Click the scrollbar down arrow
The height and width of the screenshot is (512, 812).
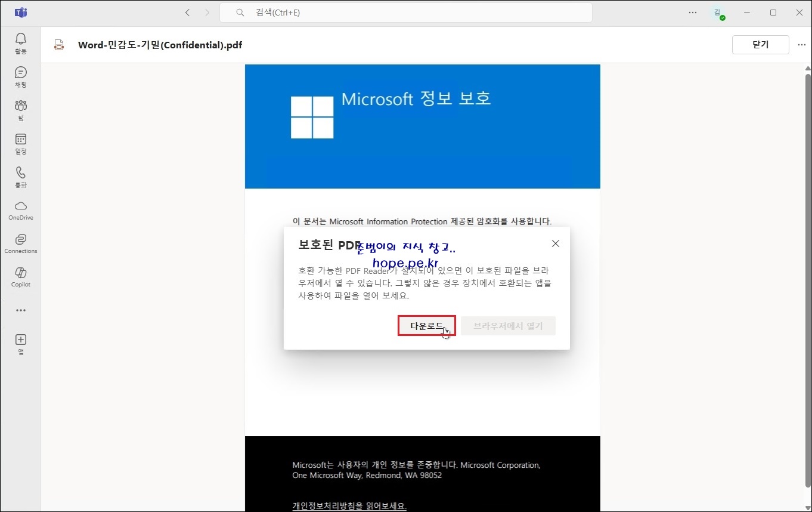pyautogui.click(x=808, y=507)
